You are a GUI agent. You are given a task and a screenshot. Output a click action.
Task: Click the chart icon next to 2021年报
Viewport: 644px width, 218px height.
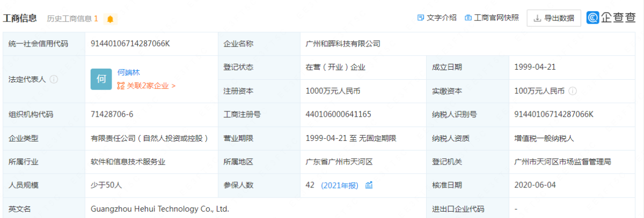(x=369, y=185)
